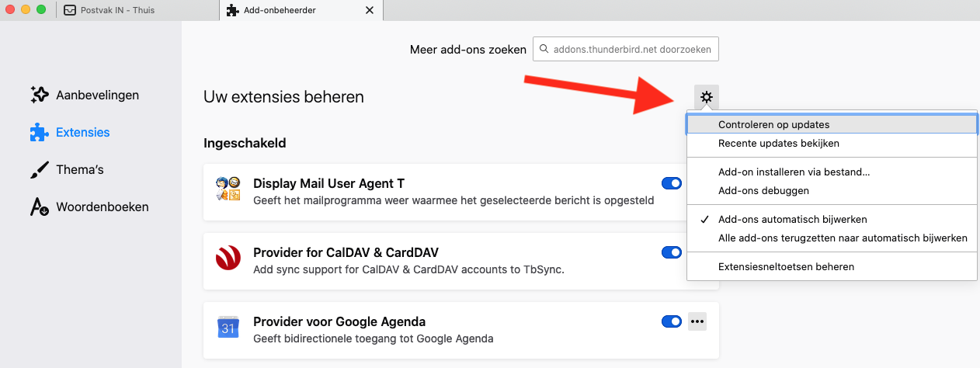Toggle off Provider for CalDAV & CardDAV
This screenshot has height=368, width=980.
(x=671, y=252)
